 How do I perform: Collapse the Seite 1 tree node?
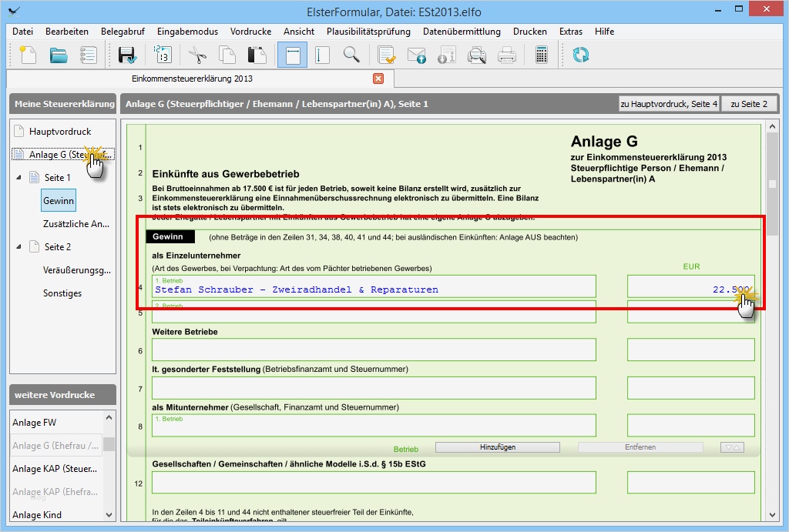coord(18,178)
